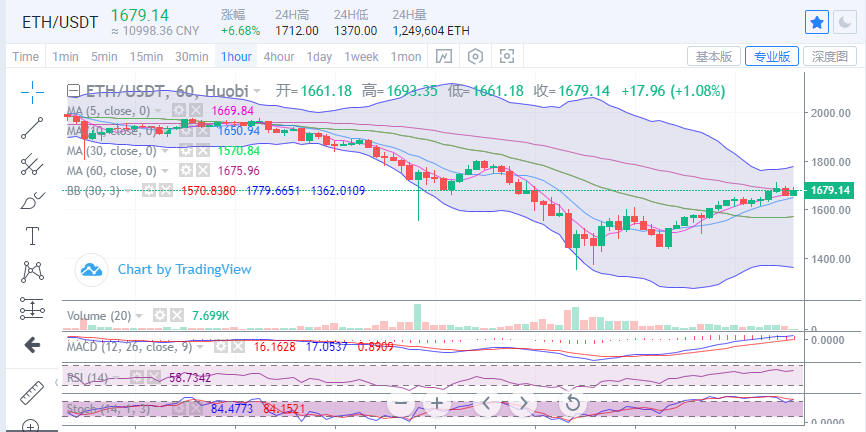Zoom out the chart with minus button
Screen dimensions: 866x432
coord(401,403)
